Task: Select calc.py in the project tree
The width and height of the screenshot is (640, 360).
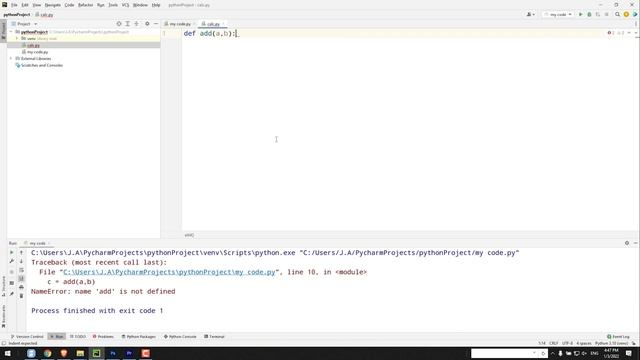Action: click(33, 45)
